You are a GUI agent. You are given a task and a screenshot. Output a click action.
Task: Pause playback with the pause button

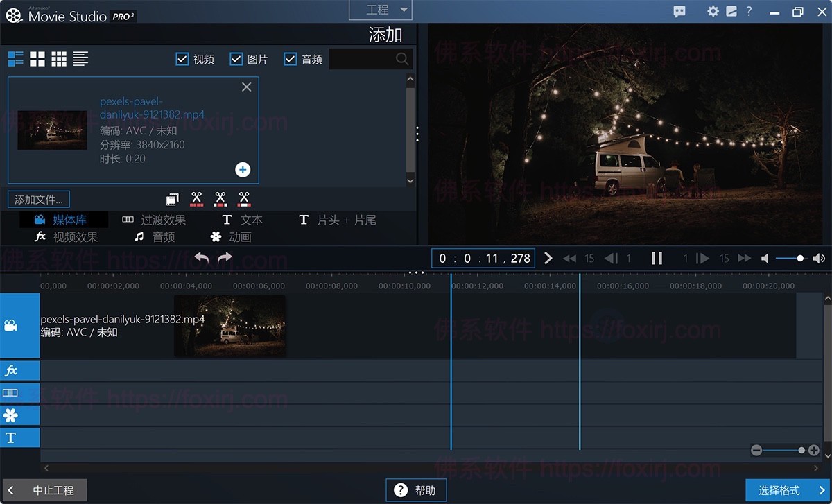tap(657, 259)
